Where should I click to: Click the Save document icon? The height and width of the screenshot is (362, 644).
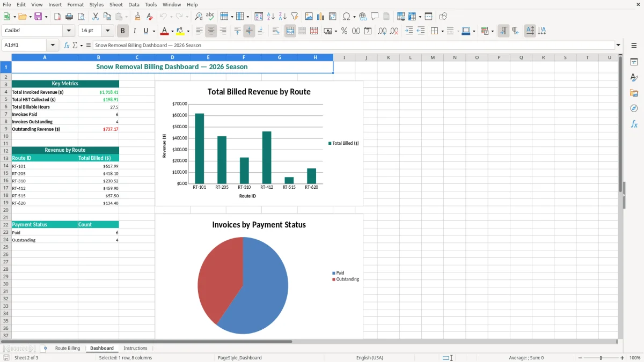pyautogui.click(x=38, y=17)
